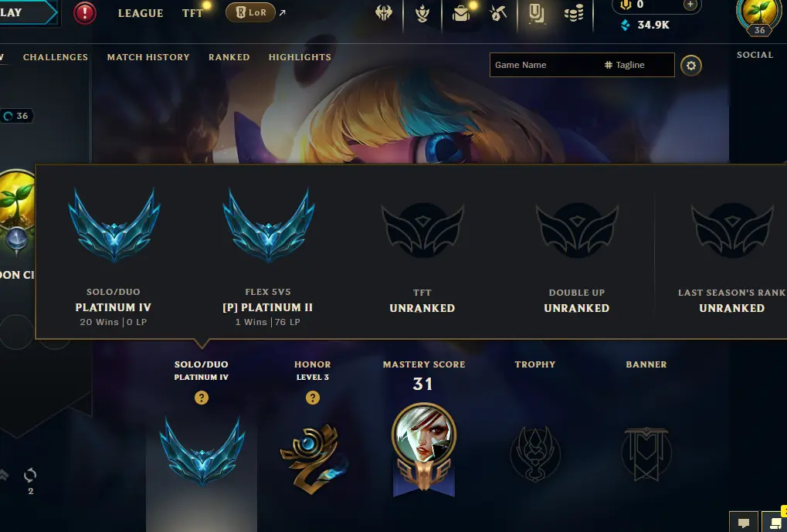Click the help question mark under Honor Level 3
The height and width of the screenshot is (532, 787).
pos(313,398)
